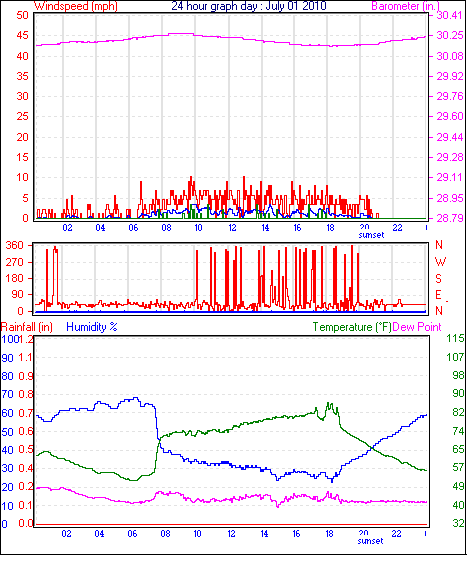Select the 29.60 barometer axis value
467x566 pixels.
click(450, 117)
